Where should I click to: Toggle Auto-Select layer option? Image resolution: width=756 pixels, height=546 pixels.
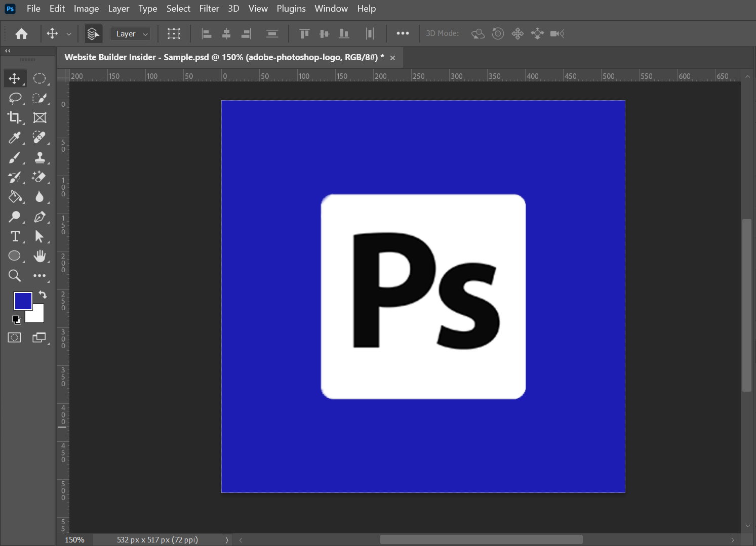(x=93, y=34)
